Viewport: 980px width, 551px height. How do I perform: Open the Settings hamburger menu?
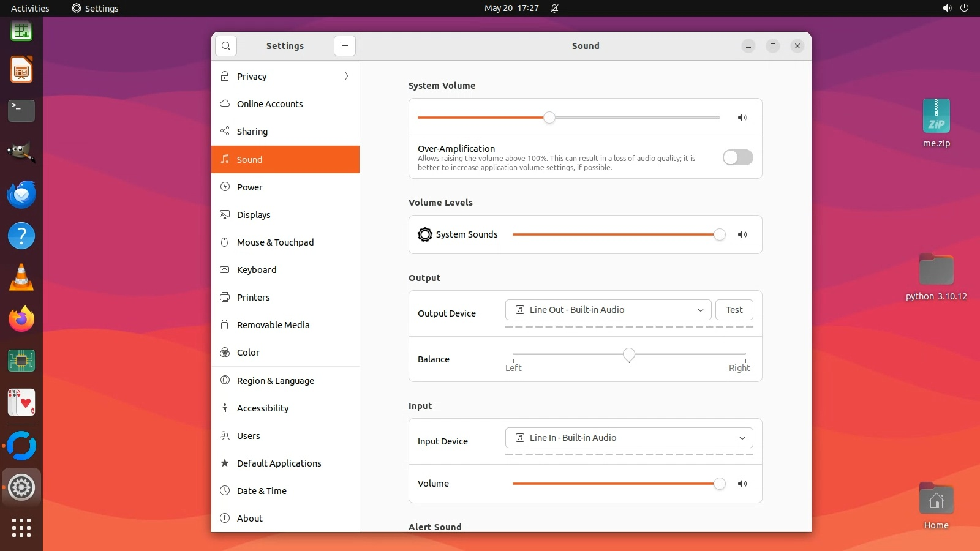[345, 46]
